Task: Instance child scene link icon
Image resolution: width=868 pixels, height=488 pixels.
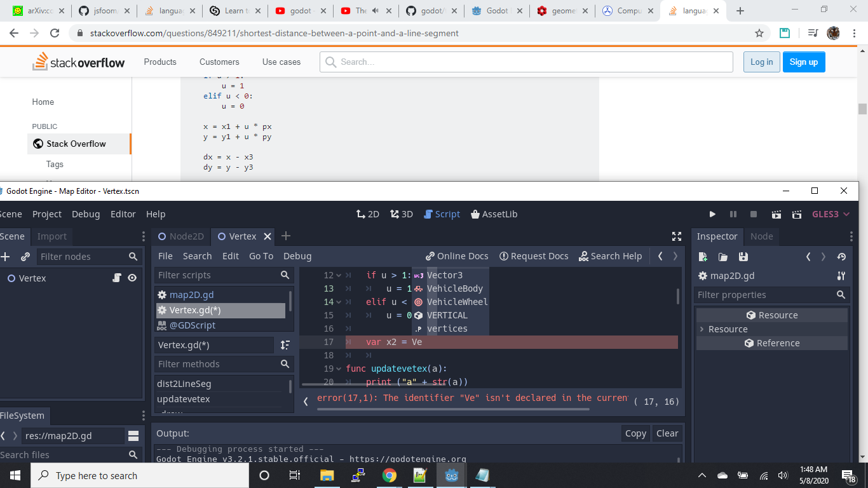Action: pyautogui.click(x=25, y=257)
